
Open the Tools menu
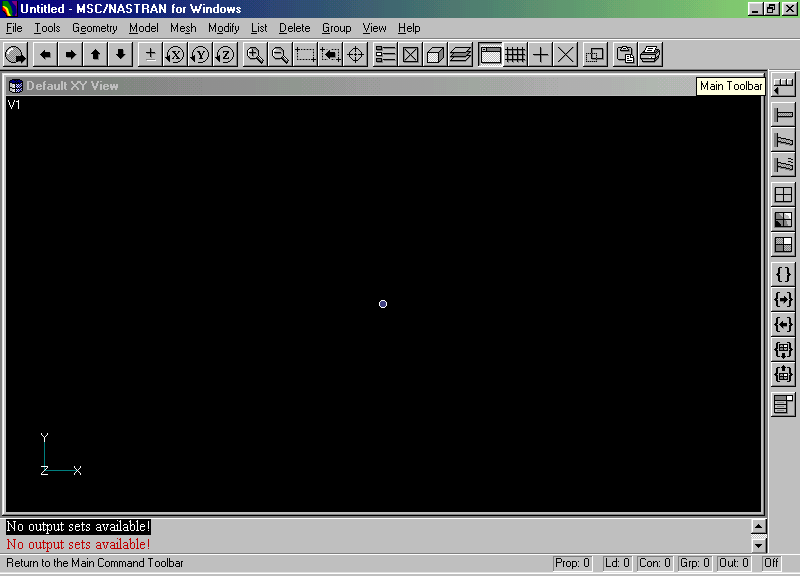pyautogui.click(x=47, y=28)
